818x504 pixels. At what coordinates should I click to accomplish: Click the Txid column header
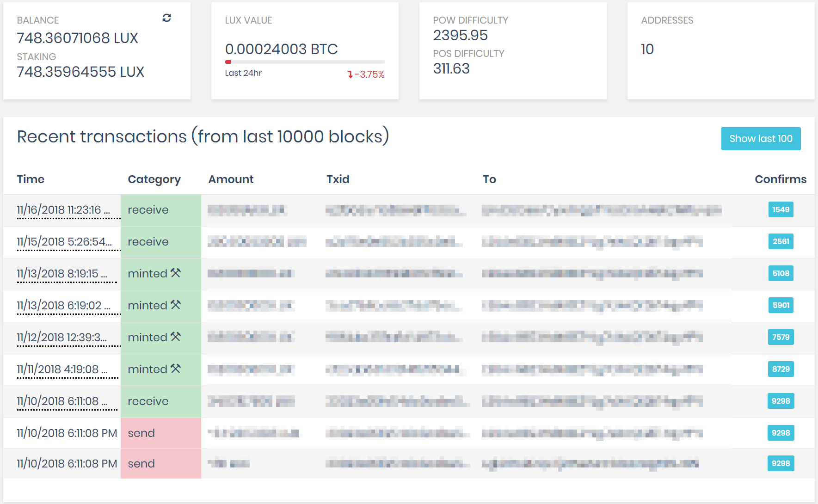click(x=338, y=179)
